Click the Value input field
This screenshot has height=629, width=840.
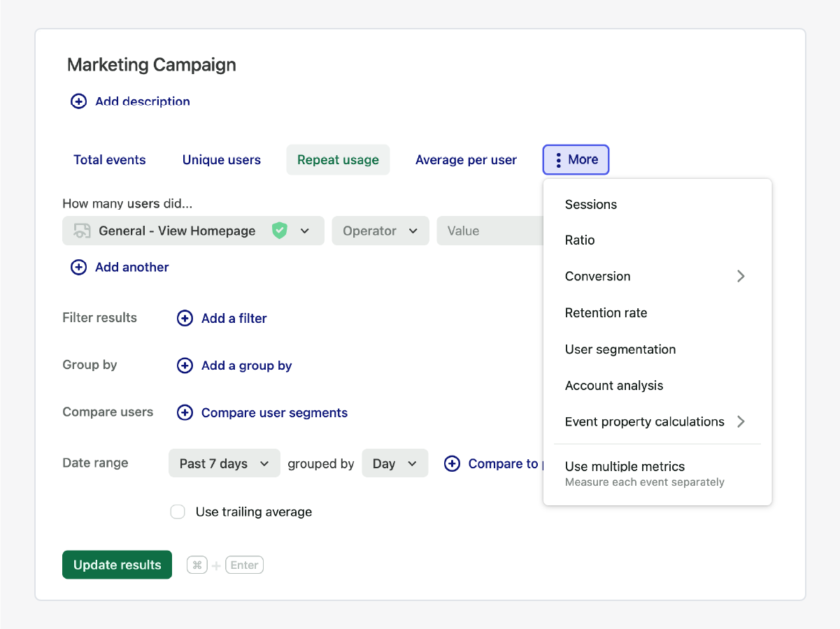[490, 231]
